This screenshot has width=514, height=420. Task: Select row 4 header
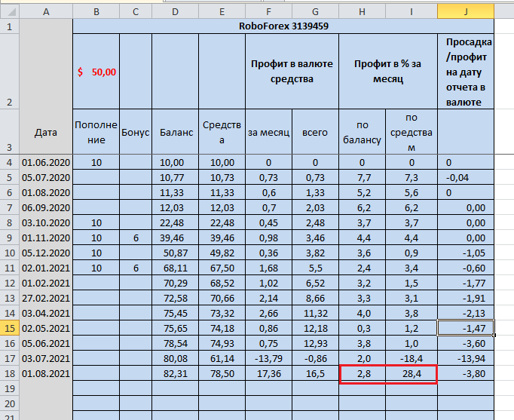tap(10, 162)
